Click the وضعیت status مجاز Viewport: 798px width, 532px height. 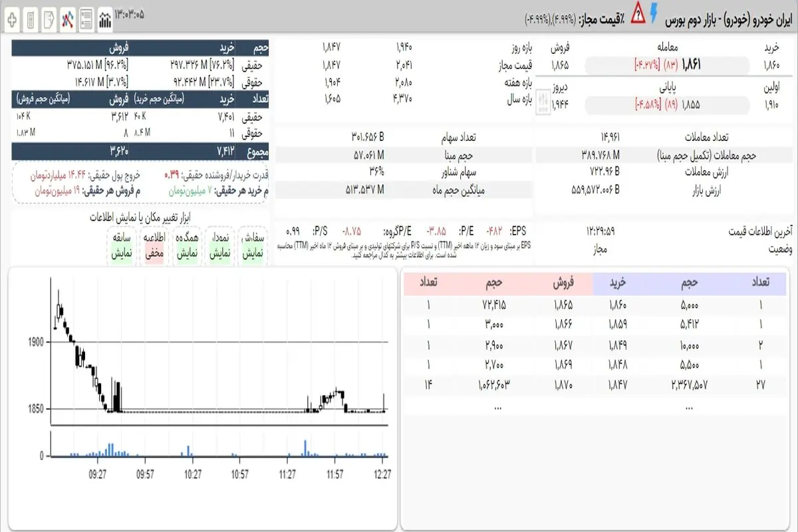[600, 248]
